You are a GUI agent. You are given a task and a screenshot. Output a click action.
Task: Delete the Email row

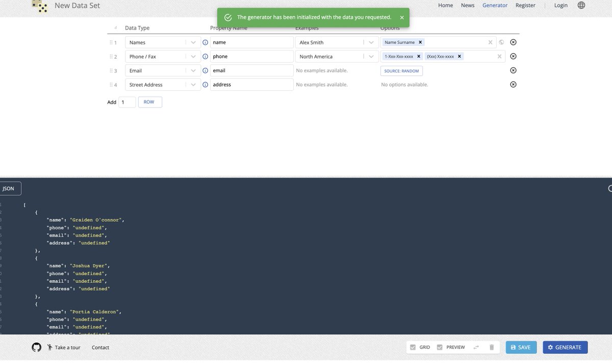(x=513, y=70)
